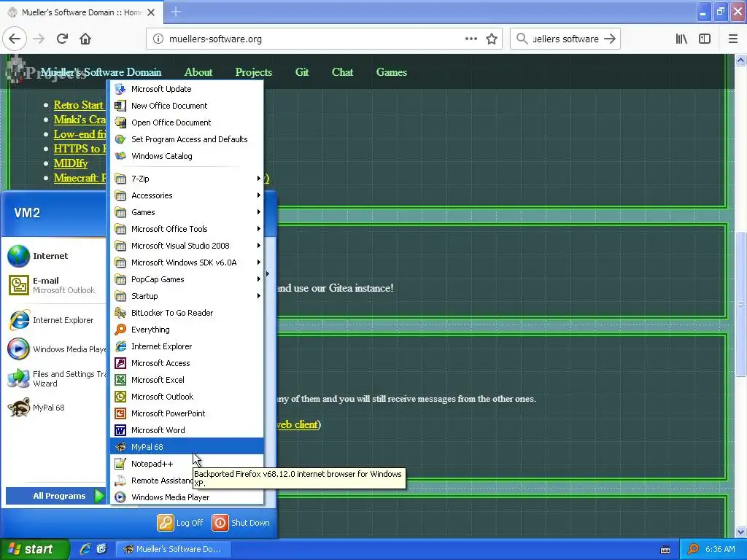Image resolution: width=747 pixels, height=560 pixels.
Task: Bookmark this page with the star icon
Action: click(x=492, y=39)
